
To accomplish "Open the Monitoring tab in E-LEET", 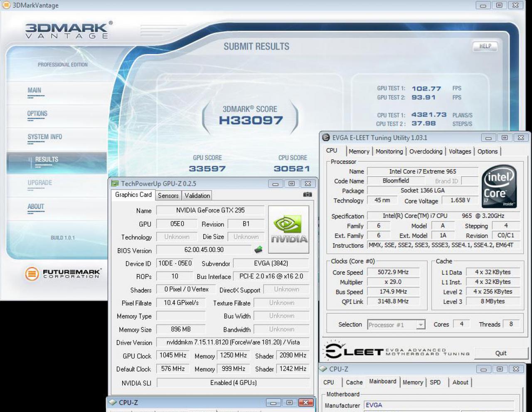I will pyautogui.click(x=389, y=151).
